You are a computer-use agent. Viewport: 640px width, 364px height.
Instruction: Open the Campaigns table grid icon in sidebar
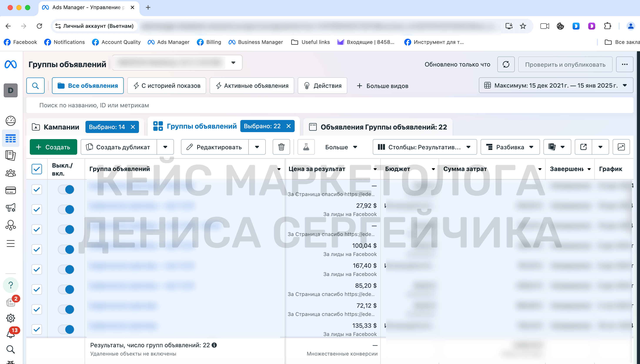click(10, 138)
